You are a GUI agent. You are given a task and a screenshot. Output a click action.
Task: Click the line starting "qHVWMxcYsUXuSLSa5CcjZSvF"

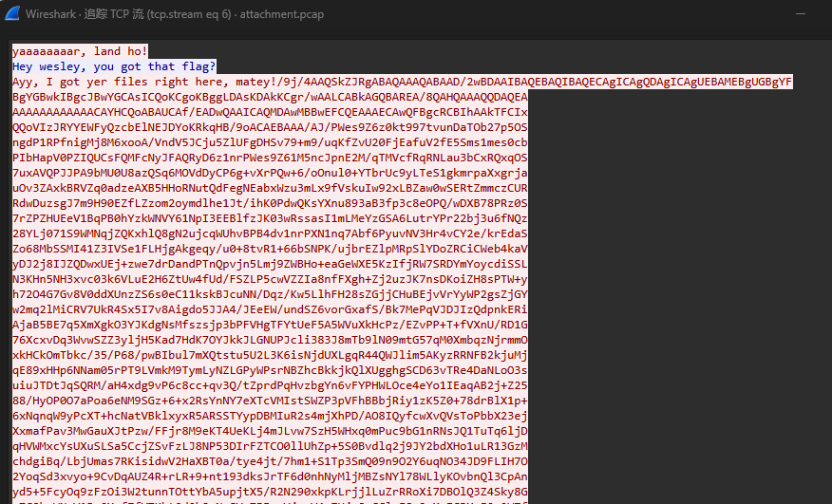tap(270, 447)
